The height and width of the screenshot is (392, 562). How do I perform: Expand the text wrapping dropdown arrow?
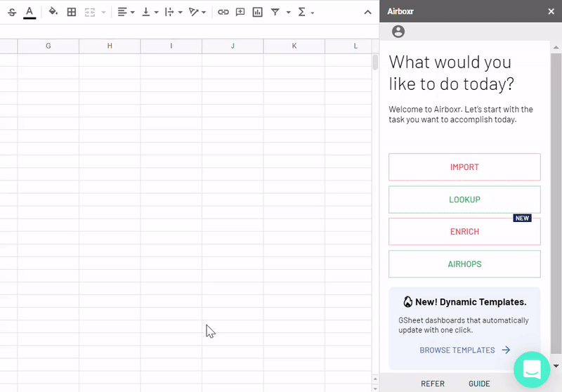tap(181, 13)
